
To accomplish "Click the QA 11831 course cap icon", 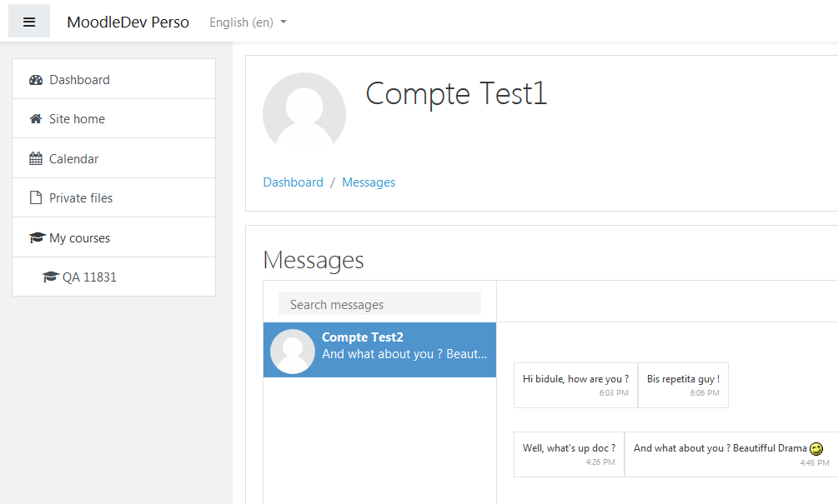I will 50,277.
